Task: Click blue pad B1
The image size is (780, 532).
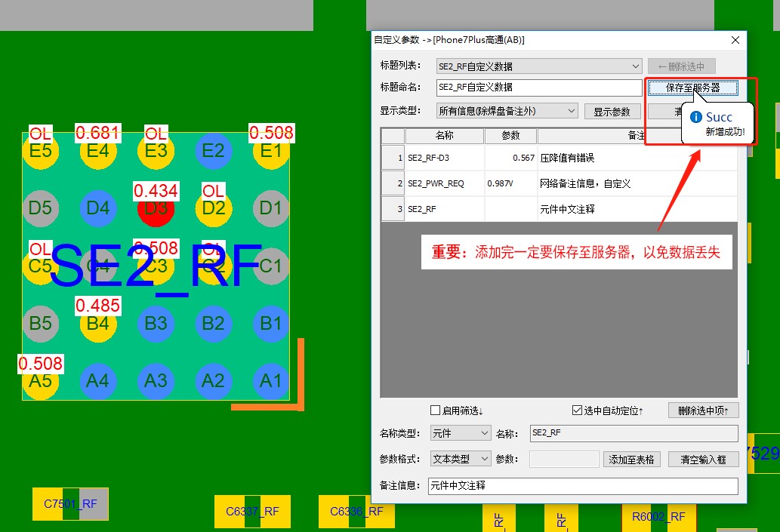Action: click(x=271, y=324)
